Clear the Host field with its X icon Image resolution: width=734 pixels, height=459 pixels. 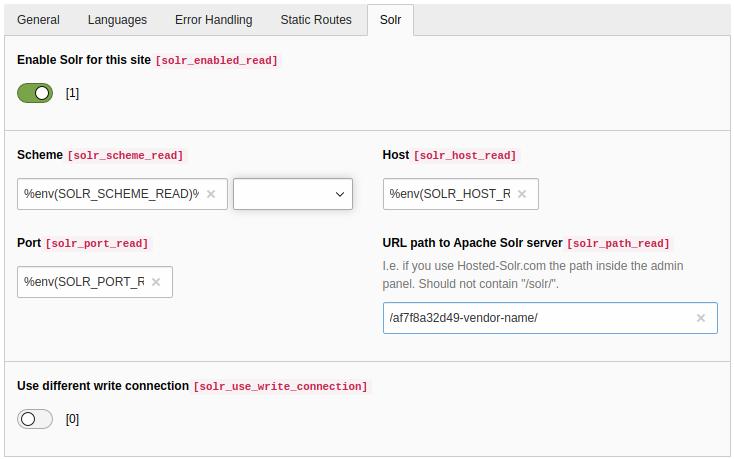[x=522, y=194]
